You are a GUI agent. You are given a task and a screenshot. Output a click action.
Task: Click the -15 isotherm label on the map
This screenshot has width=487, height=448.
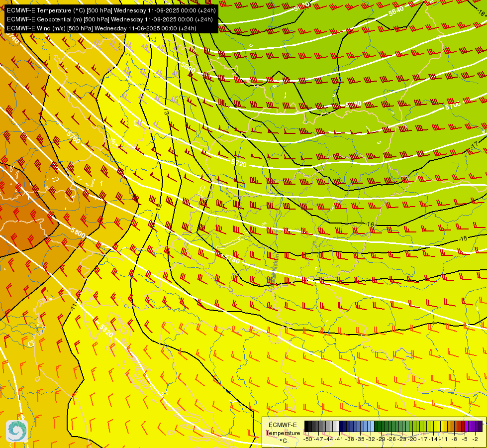[x=463, y=239]
